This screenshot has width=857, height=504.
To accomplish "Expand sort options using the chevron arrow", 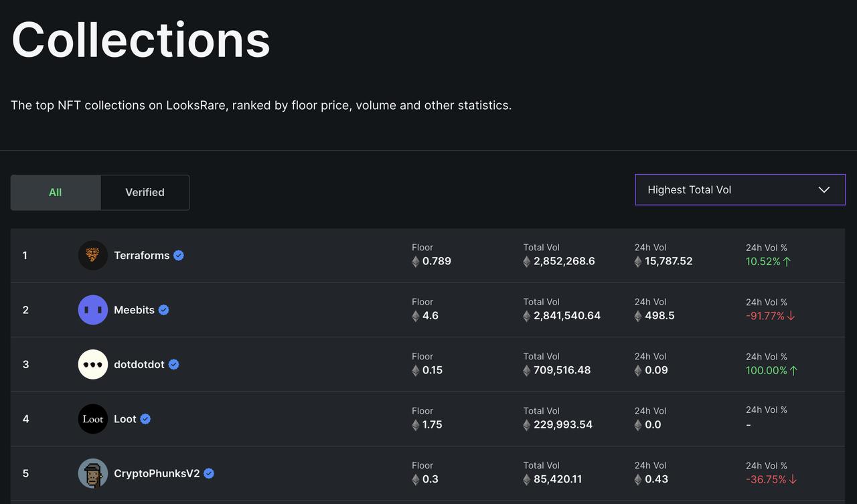I will click(824, 190).
